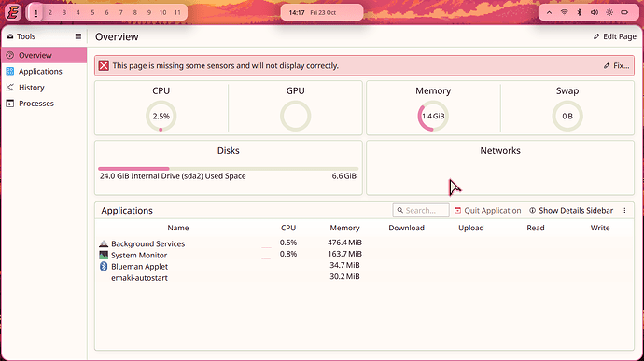Click the Networks card title

(x=500, y=151)
